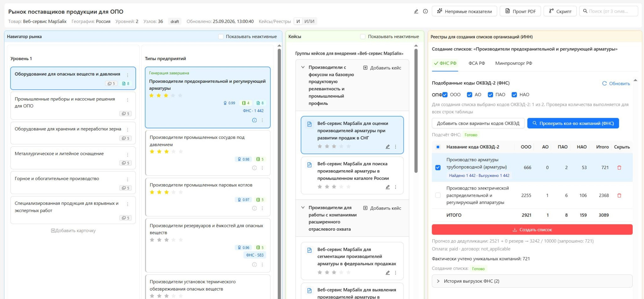Click the Промт PDF button
Image resolution: width=644 pixels, height=299 pixels.
[520, 11]
